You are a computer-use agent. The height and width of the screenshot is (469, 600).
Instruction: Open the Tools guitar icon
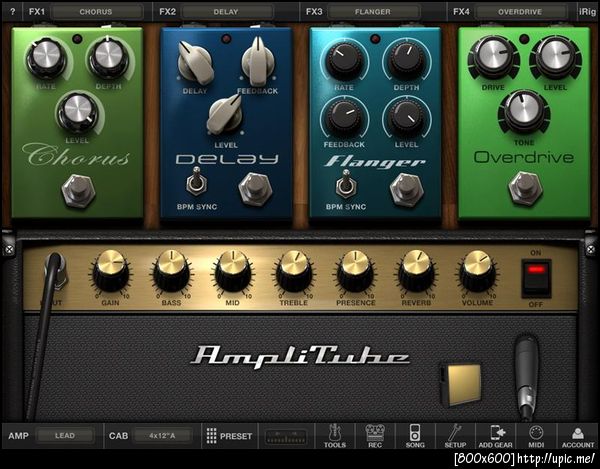(335, 436)
